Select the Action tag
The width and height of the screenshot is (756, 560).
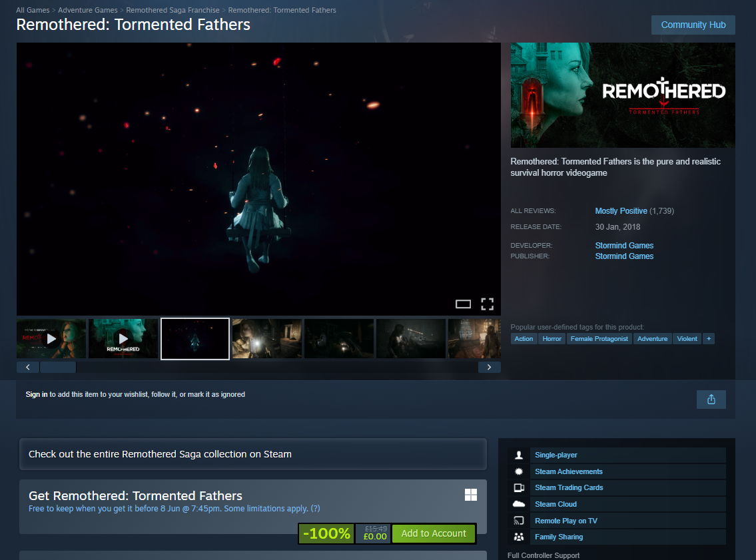click(524, 339)
